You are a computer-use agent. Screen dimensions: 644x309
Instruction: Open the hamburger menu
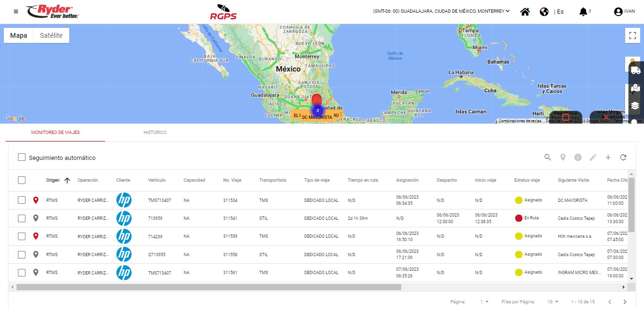point(16,11)
